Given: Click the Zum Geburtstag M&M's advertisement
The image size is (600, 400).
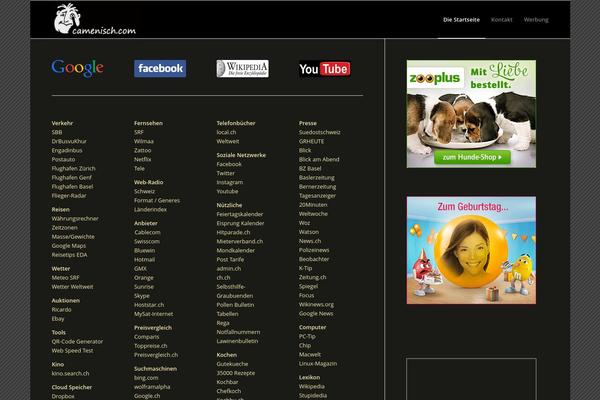Looking at the screenshot, I should [x=471, y=250].
